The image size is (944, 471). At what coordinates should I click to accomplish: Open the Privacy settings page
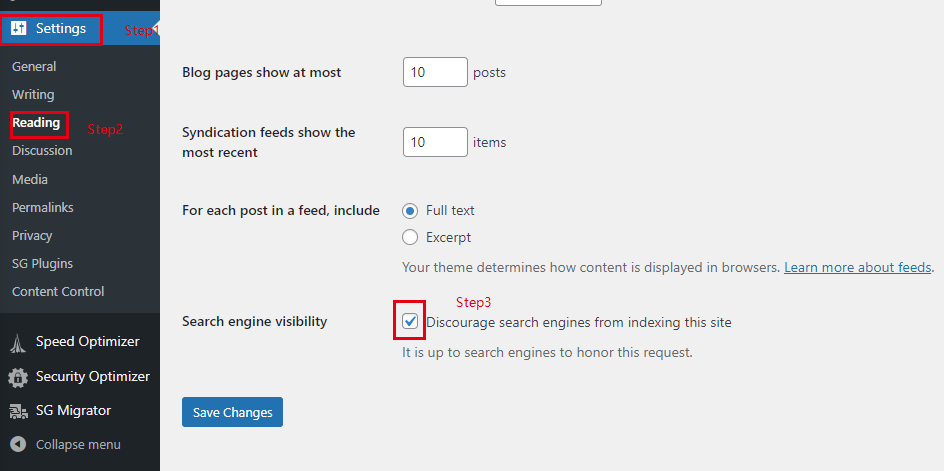pyautogui.click(x=32, y=236)
